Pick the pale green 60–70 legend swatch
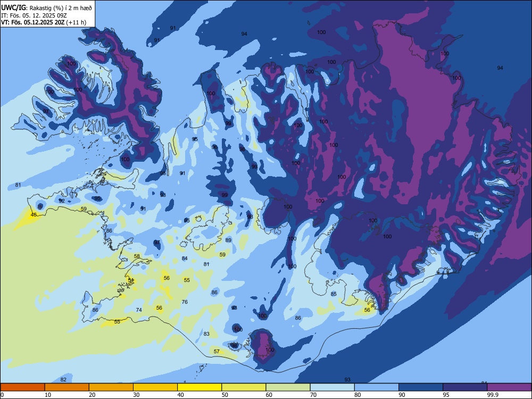 pyautogui.click(x=288, y=387)
